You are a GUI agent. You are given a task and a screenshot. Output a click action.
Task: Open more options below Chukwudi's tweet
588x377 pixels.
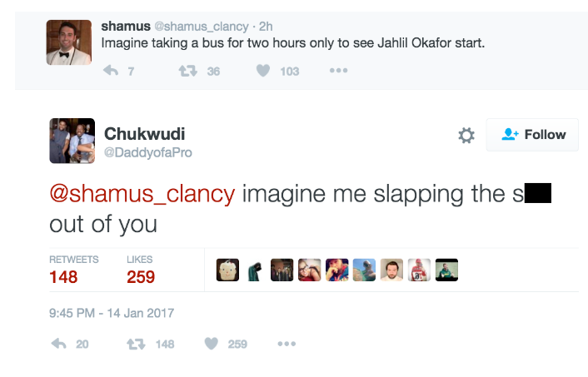(287, 343)
